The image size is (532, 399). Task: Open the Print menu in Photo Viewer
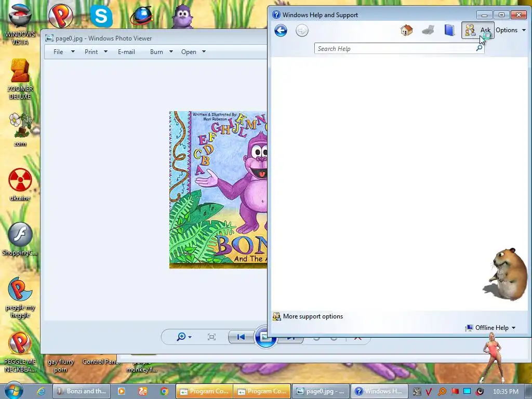click(x=91, y=52)
